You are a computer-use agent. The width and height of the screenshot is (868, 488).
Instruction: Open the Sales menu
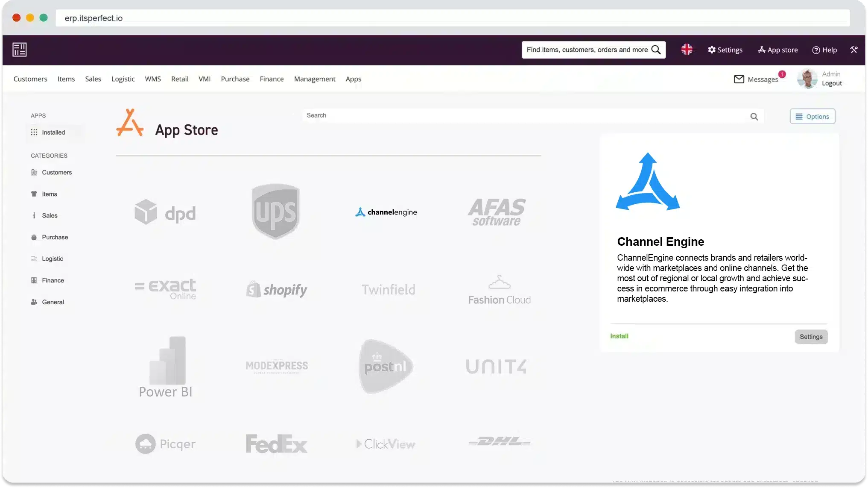click(93, 79)
